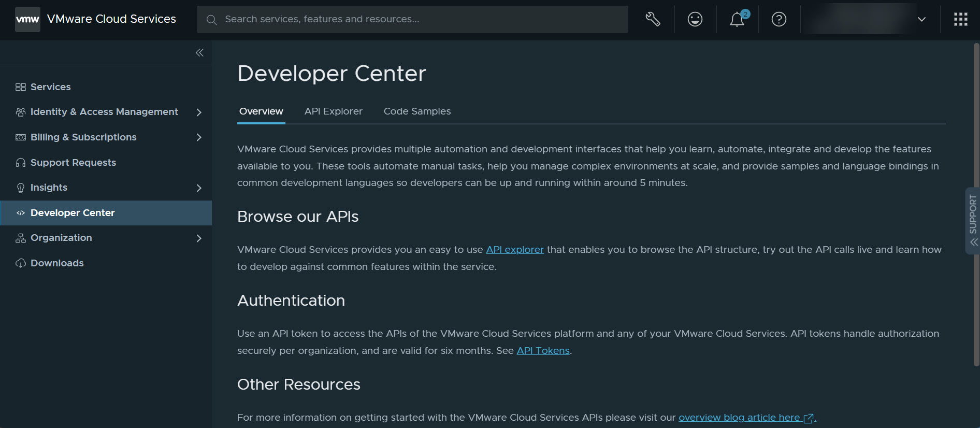This screenshot has width=980, height=428.
Task: Select Downloads in the sidebar
Action: (106, 263)
